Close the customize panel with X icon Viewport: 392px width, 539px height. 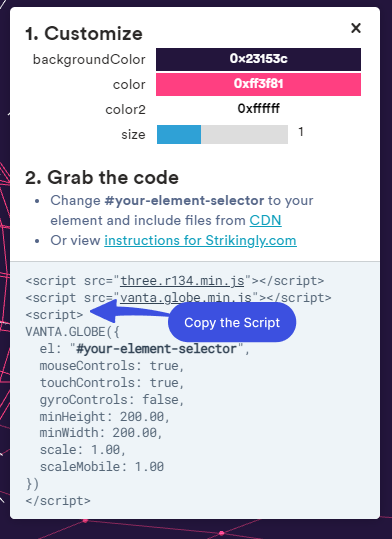tap(356, 28)
